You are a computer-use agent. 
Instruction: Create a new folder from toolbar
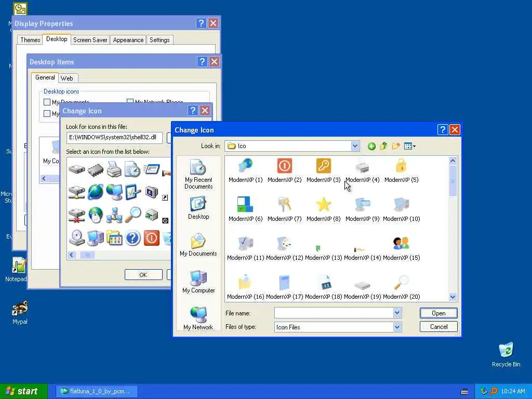coord(395,146)
